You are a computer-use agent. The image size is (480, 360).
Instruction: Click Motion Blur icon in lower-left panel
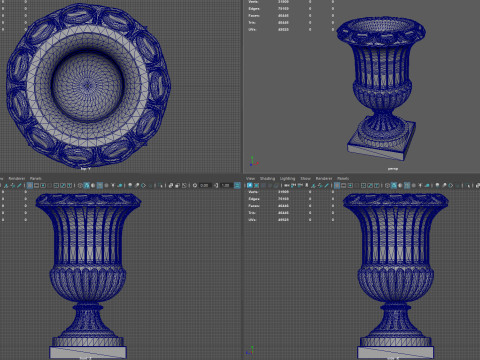[137, 185]
